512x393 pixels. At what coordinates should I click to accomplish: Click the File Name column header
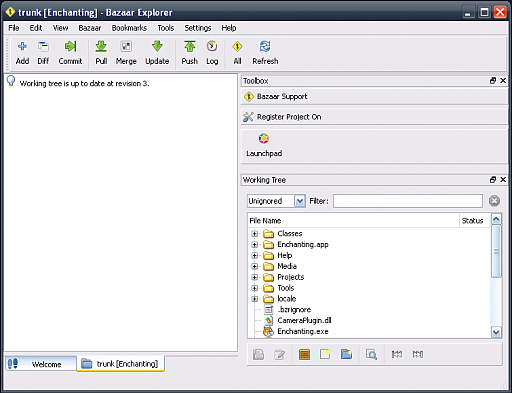354,221
